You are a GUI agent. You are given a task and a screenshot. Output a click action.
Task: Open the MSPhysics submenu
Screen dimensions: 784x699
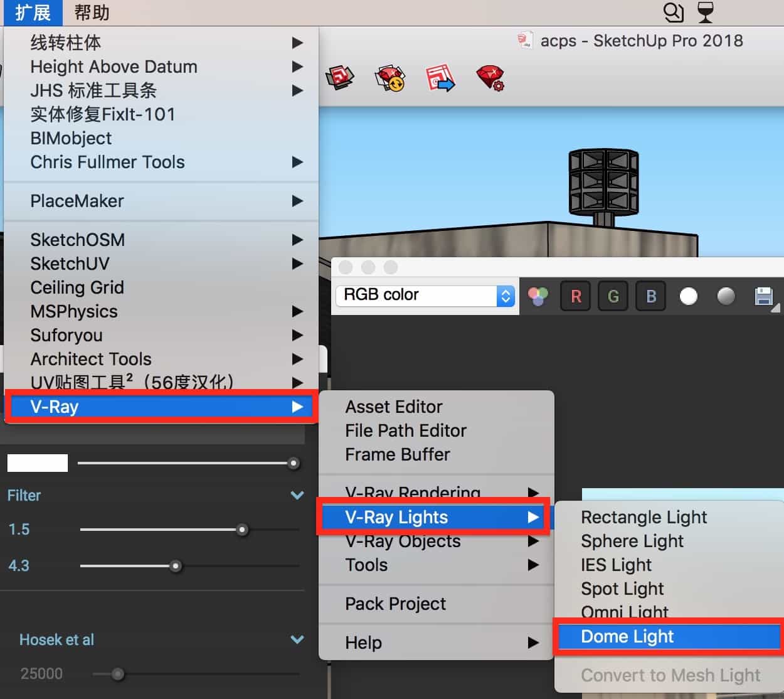pyautogui.click(x=161, y=311)
